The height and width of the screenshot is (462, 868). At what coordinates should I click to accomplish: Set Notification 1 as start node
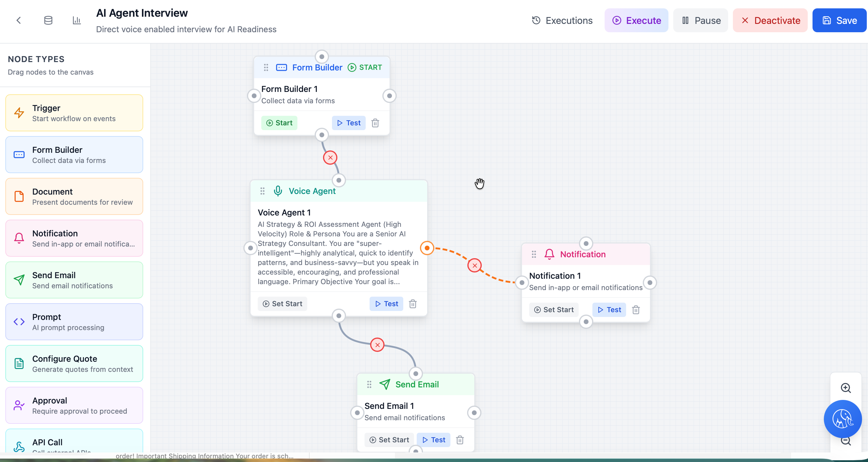click(554, 310)
